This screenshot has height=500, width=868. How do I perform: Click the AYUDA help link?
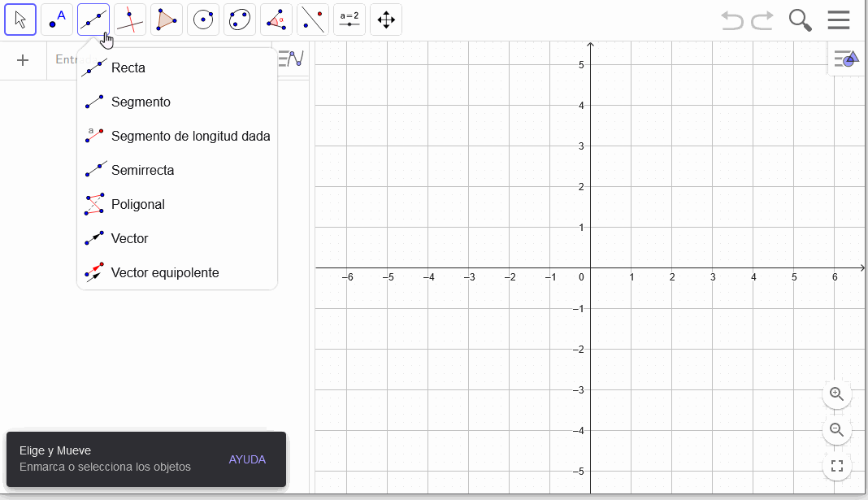click(247, 459)
